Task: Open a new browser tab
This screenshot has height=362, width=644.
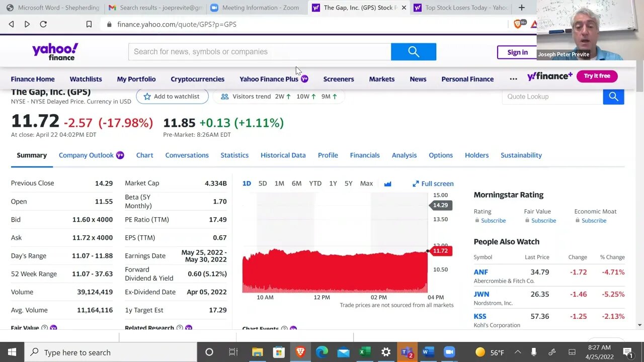Action: click(521, 8)
